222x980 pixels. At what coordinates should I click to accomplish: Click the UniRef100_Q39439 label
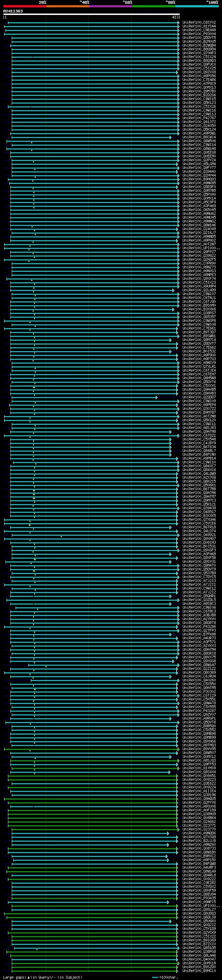[199, 508]
